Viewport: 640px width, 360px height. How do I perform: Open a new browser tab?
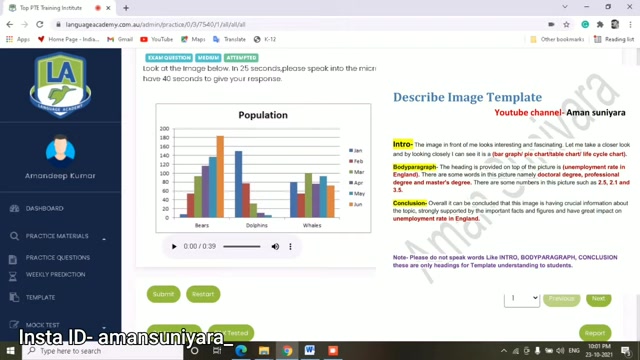(126, 8)
